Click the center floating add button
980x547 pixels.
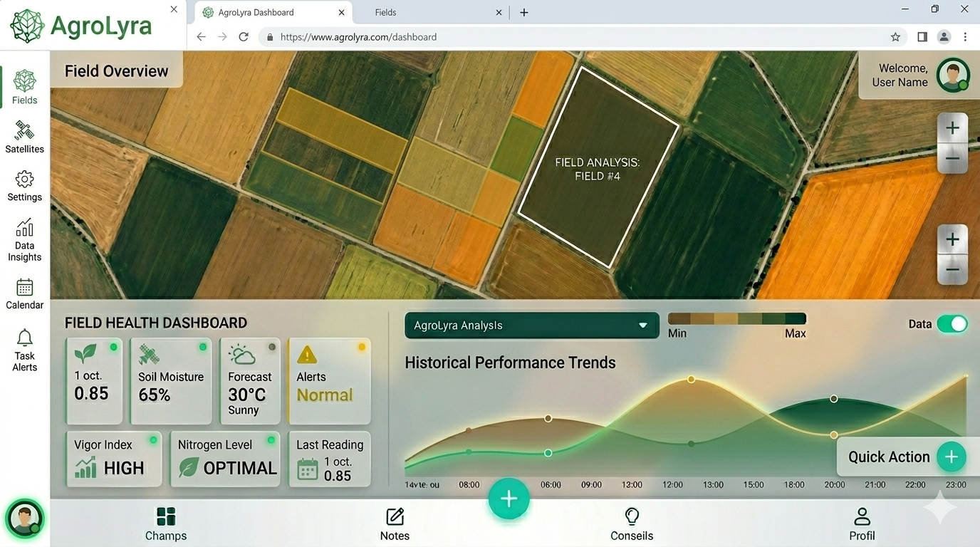pos(509,499)
